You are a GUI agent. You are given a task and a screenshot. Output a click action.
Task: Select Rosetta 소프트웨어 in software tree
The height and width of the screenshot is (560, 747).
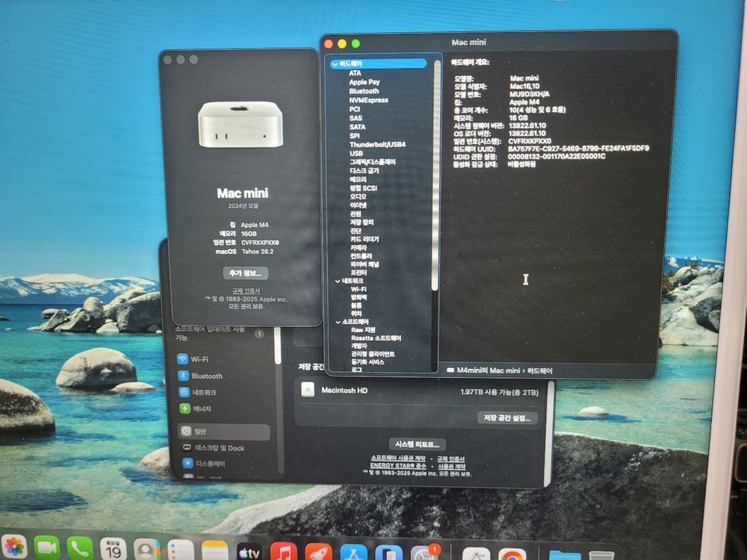(376, 338)
